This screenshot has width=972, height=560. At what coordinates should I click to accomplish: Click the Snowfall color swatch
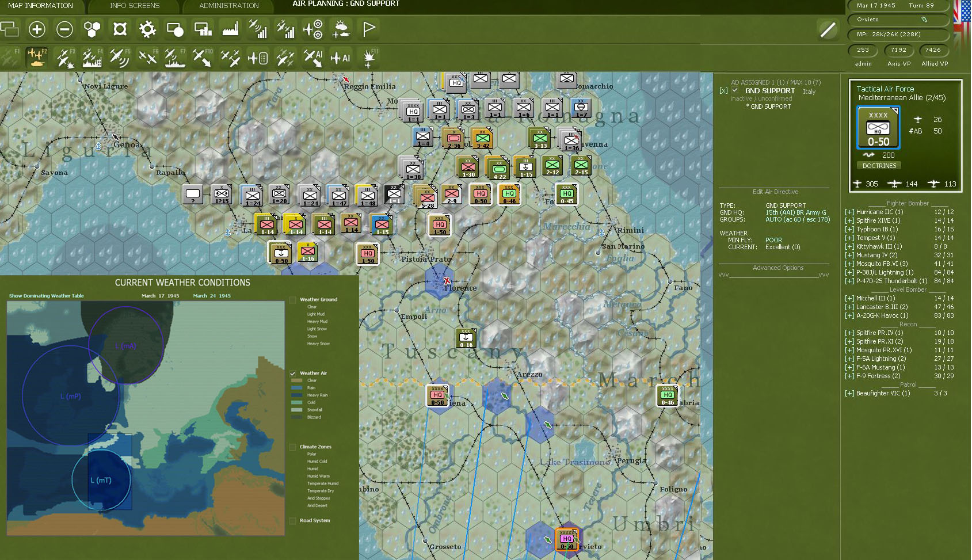click(x=297, y=410)
